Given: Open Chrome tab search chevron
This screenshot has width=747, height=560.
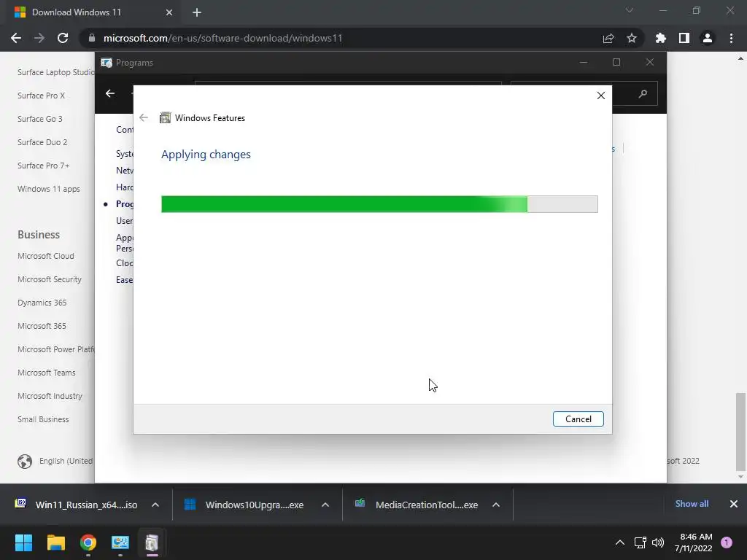Looking at the screenshot, I should (630, 10).
